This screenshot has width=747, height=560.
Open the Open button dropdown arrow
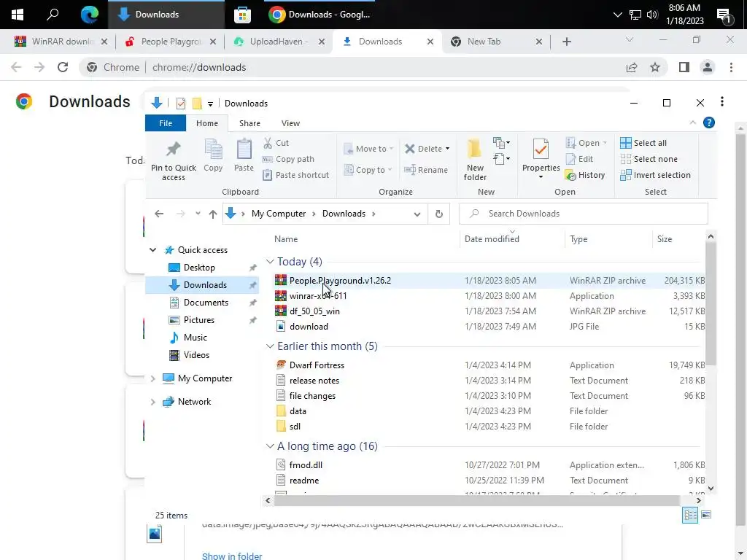point(605,143)
